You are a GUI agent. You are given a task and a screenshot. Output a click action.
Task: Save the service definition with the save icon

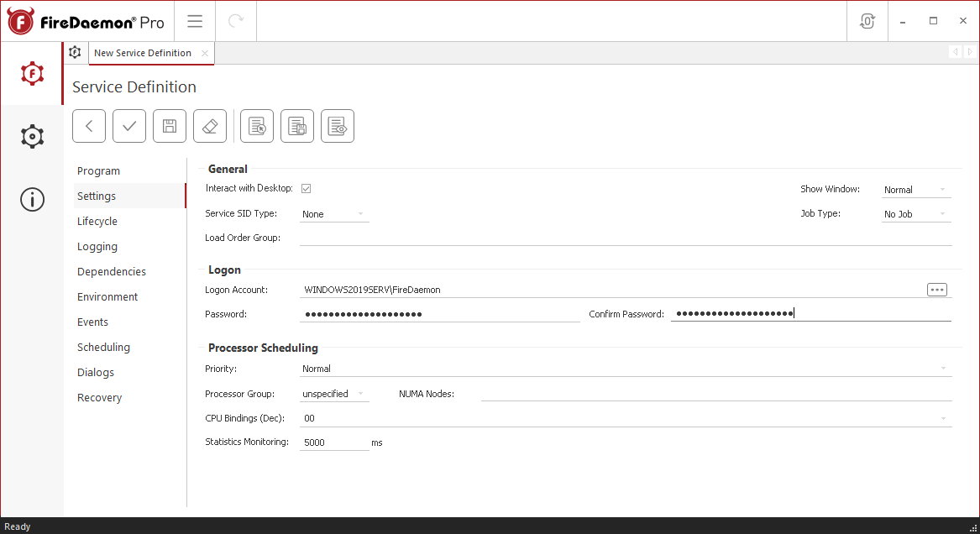[x=169, y=125]
